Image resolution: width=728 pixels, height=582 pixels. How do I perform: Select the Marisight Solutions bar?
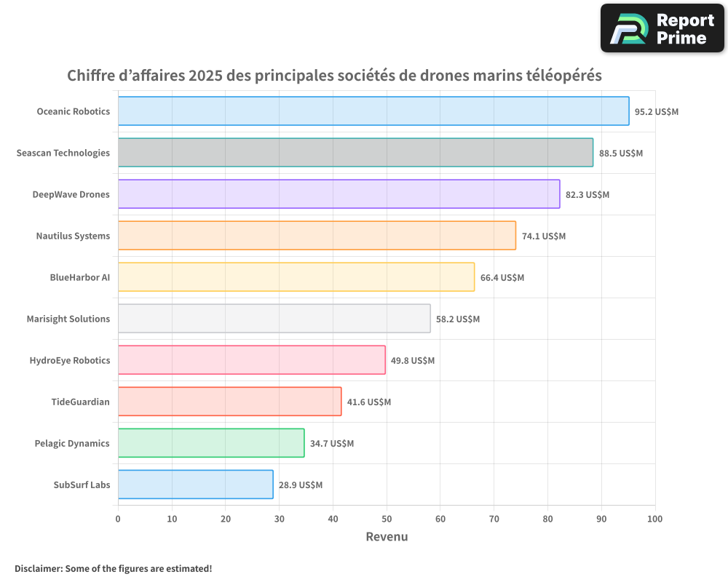(274, 319)
